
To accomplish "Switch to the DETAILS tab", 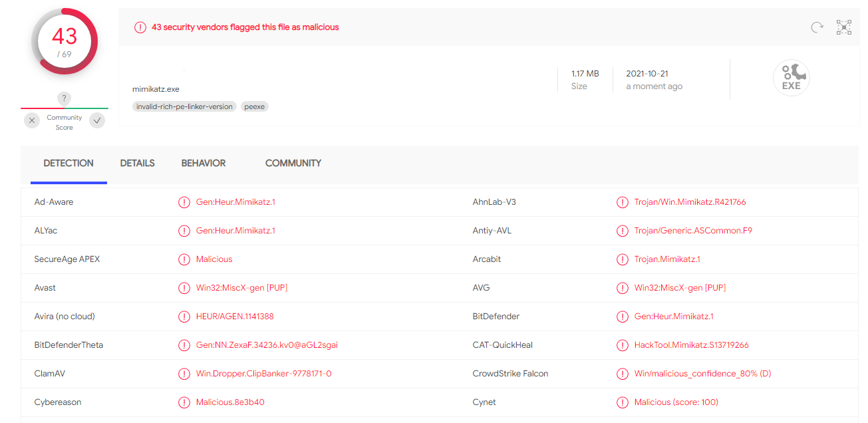I will 137,163.
